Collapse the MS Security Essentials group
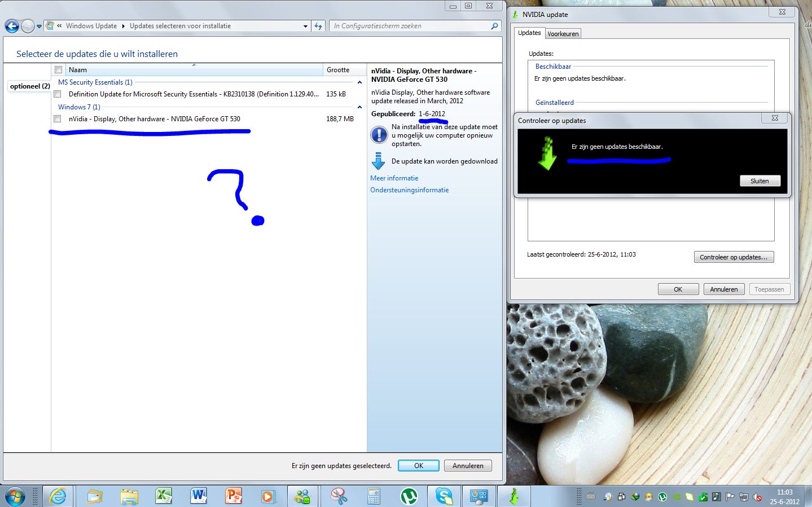This screenshot has height=507, width=812. [359, 82]
